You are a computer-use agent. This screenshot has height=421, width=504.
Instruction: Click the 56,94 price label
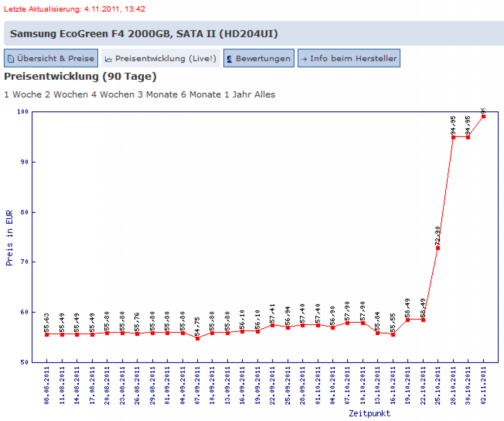(x=288, y=316)
